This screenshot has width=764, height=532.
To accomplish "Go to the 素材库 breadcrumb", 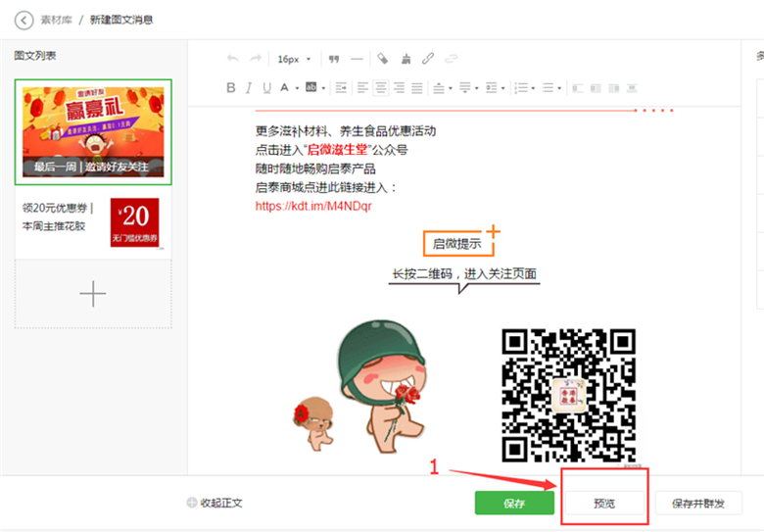I will click(x=56, y=20).
